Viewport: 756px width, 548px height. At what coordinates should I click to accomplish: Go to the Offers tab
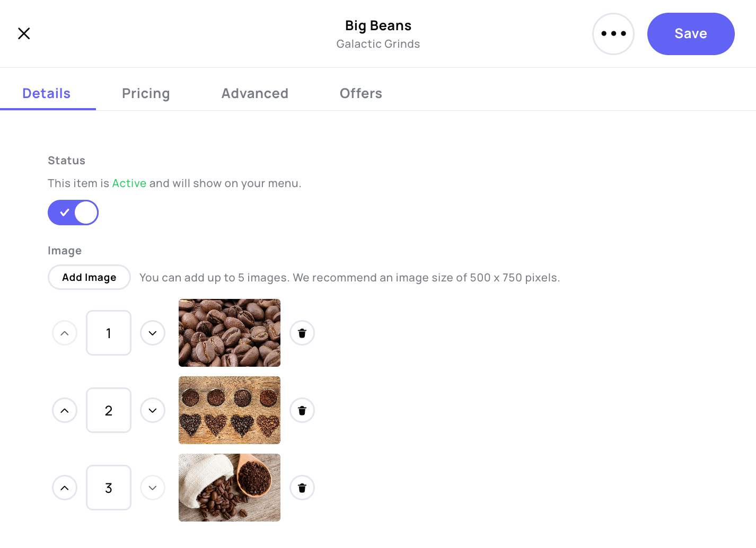coord(361,93)
